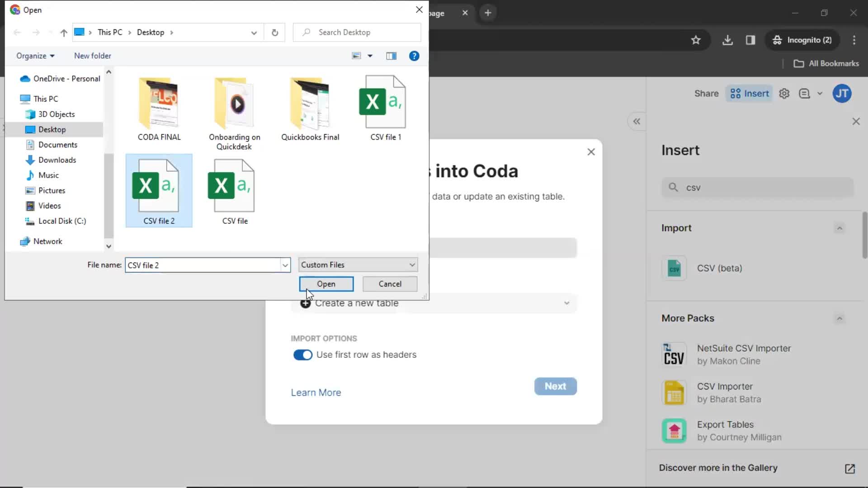This screenshot has width=868, height=488.
Task: Click the NetSuite CSV Importer icon
Action: (674, 354)
